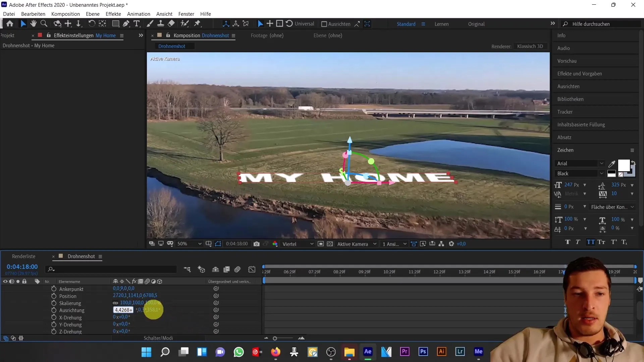Open the Graph Editor
The height and width of the screenshot is (362, 644).
tap(252, 269)
